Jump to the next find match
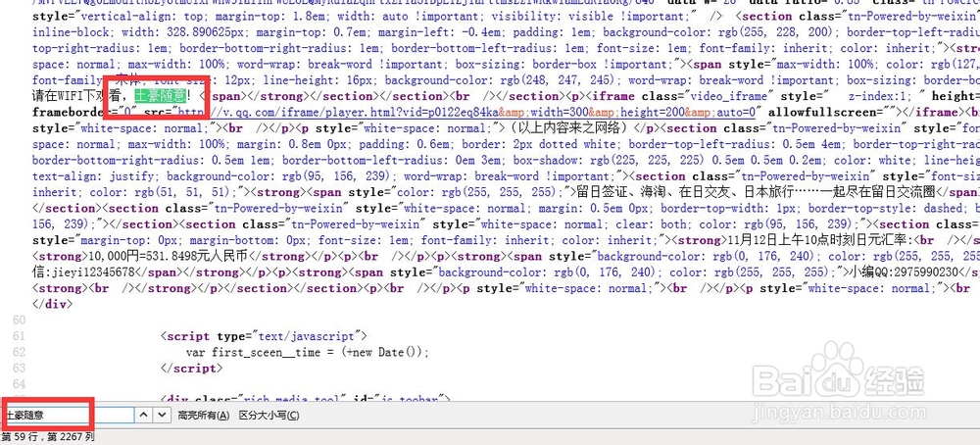980x445 pixels. click(x=162, y=415)
